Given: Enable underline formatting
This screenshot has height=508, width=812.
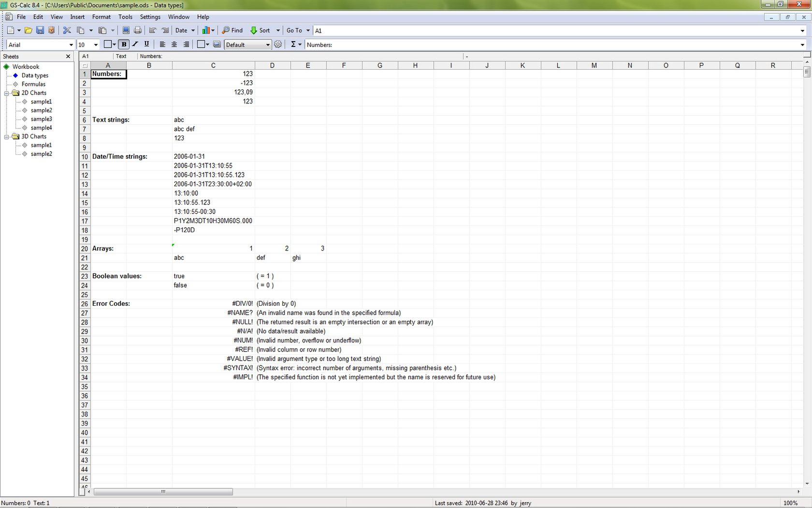Looking at the screenshot, I should click(146, 44).
